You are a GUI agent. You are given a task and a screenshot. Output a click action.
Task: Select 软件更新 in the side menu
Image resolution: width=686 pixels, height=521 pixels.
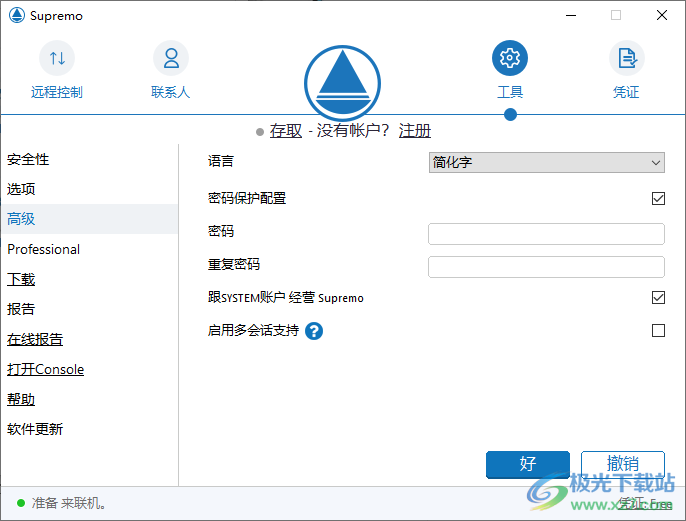[x=35, y=429]
